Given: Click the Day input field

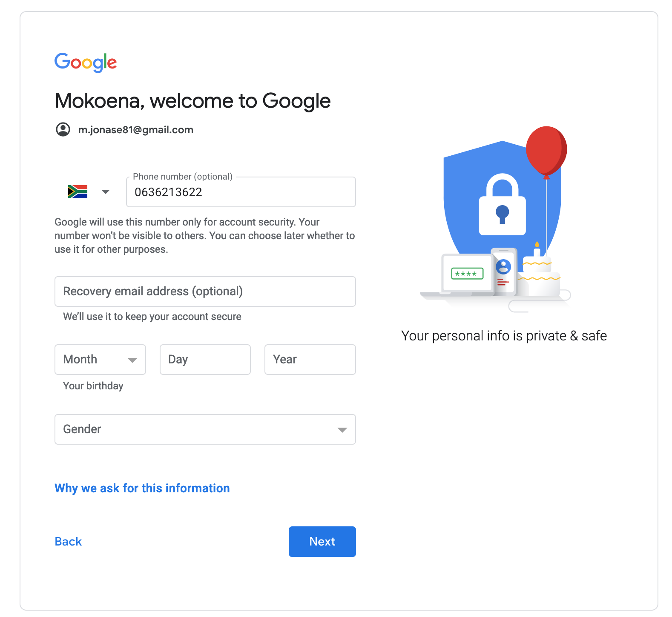Looking at the screenshot, I should point(205,360).
